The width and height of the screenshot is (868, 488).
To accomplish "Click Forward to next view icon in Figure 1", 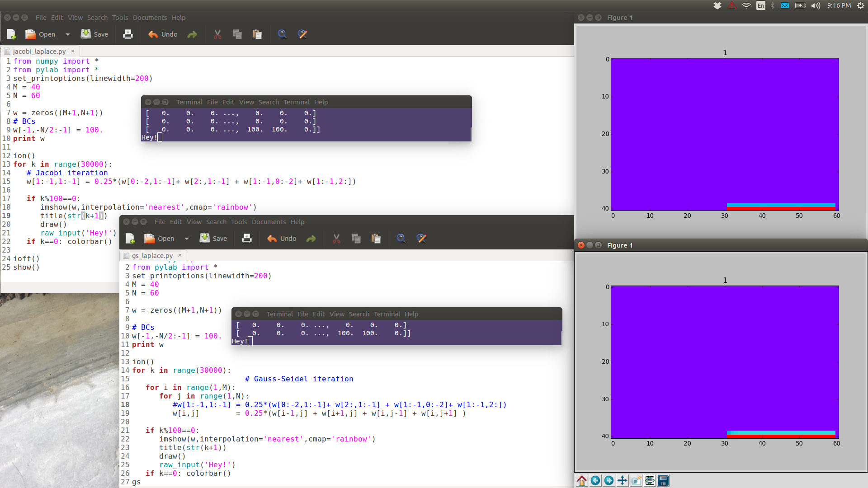I will 609,480.
